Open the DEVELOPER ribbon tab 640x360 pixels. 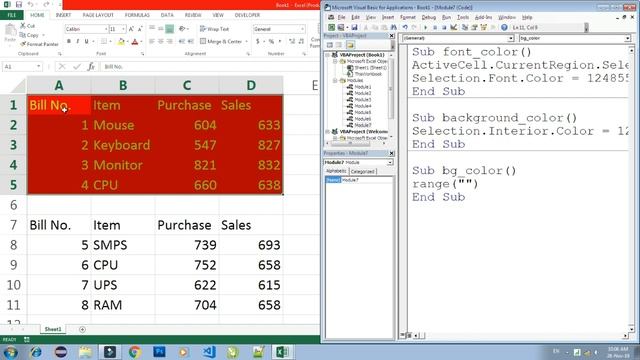(247, 15)
